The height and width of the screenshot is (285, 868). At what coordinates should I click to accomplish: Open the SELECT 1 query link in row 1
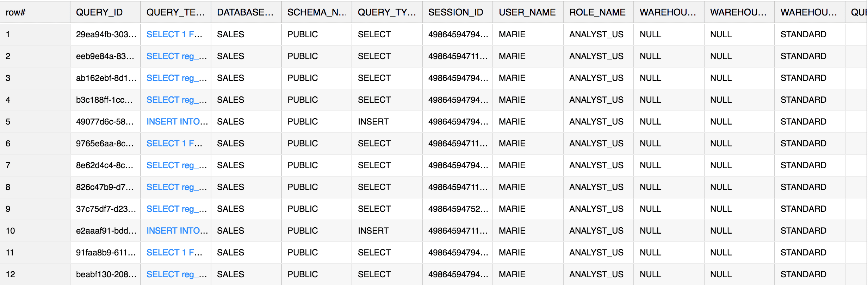(x=175, y=34)
